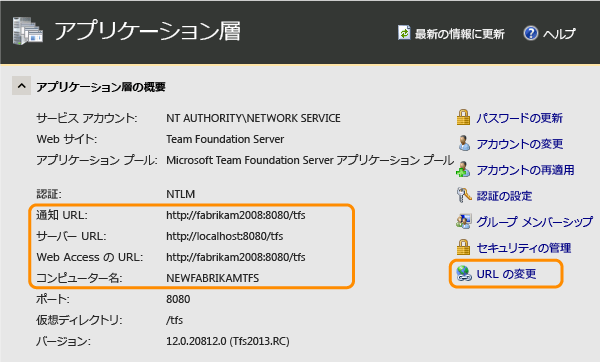Screen dimensions: 600x362
Task: Click the バージョン label
Action: point(64,341)
